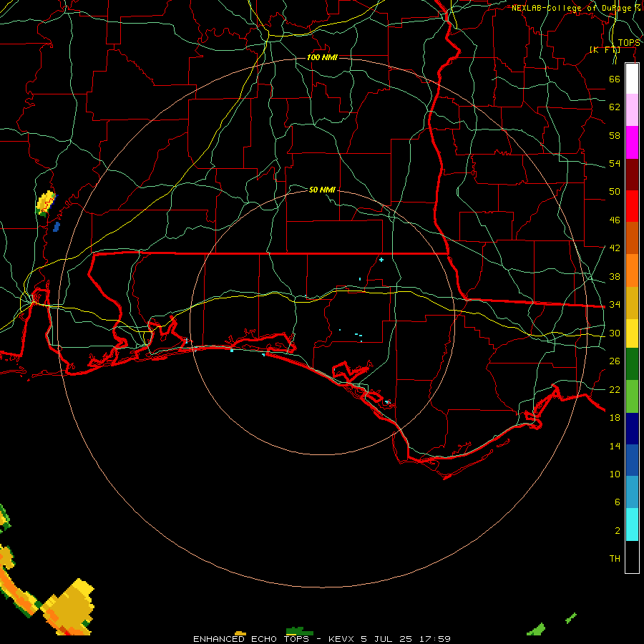This screenshot has height=644, width=644.
Task: Click the "[K FT]" units label
Action: pyautogui.click(x=605, y=50)
